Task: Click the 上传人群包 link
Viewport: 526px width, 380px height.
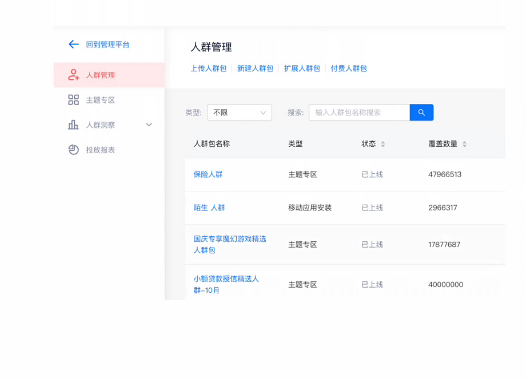Action: [x=209, y=68]
